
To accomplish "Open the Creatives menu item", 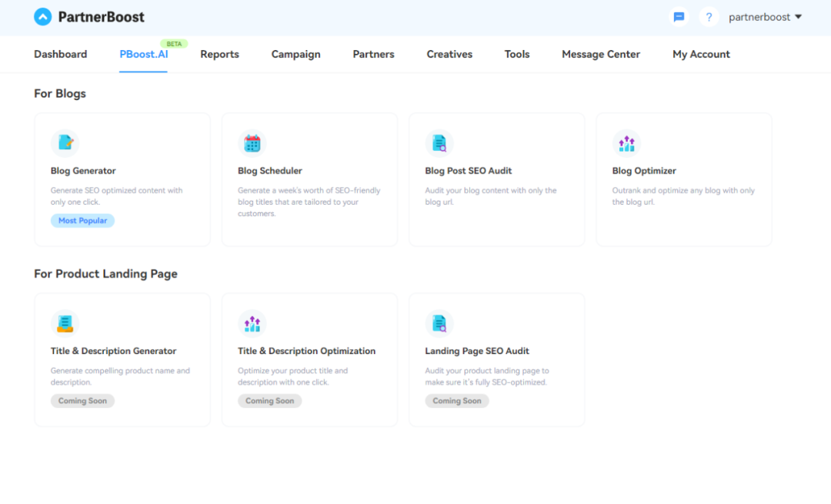I will pyautogui.click(x=449, y=54).
